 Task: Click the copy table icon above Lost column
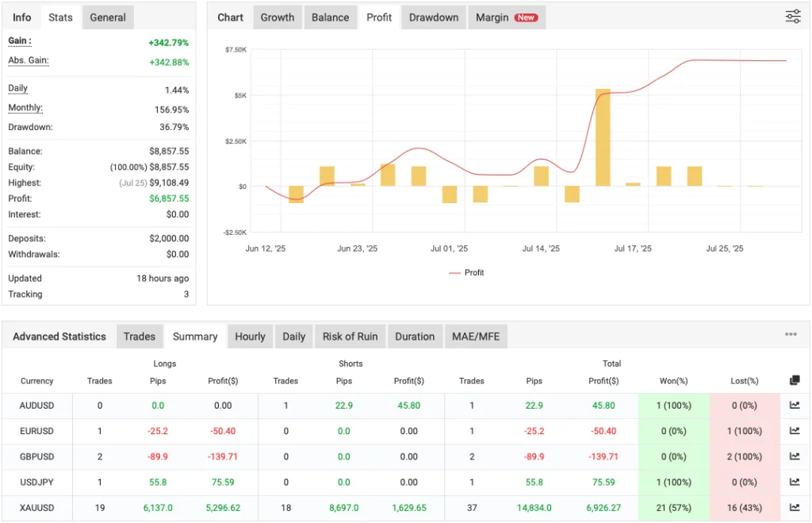(794, 379)
